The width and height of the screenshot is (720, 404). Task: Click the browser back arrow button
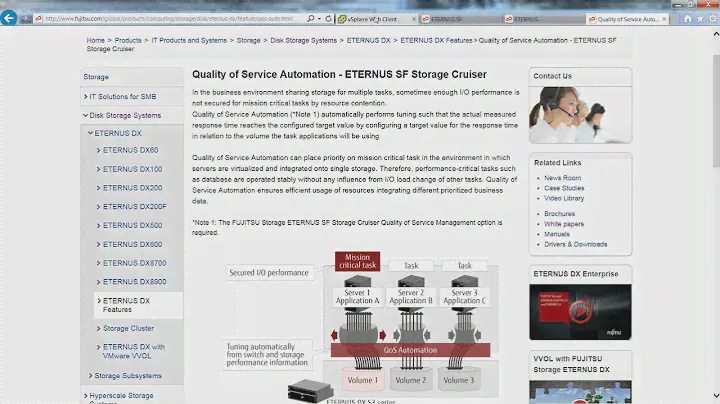[11, 18]
